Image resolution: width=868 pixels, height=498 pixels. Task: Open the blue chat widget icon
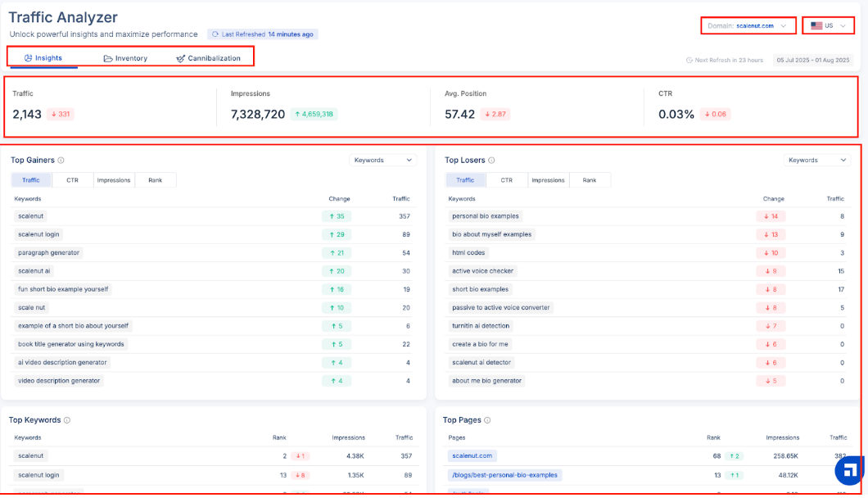(850, 470)
